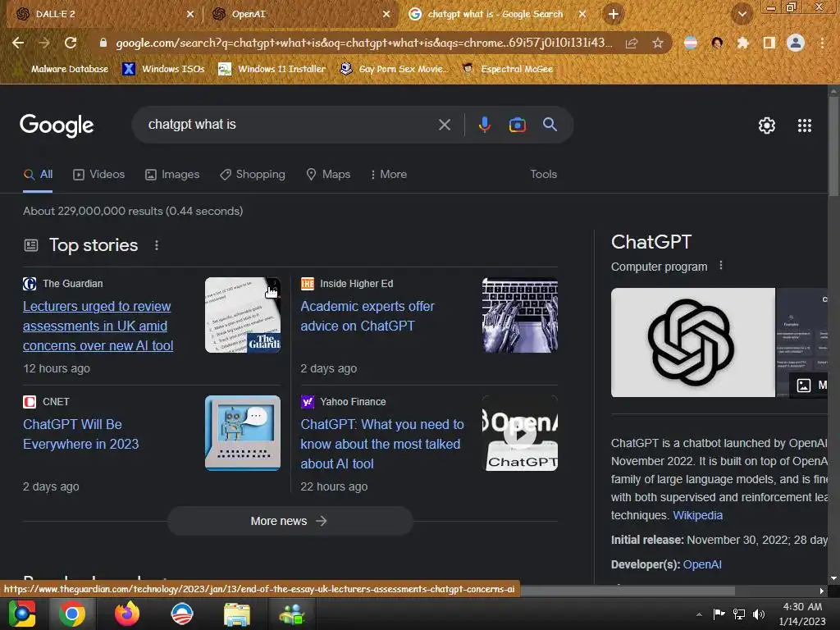Image resolution: width=840 pixels, height=630 pixels.
Task: Click the More news button
Action: click(x=290, y=521)
